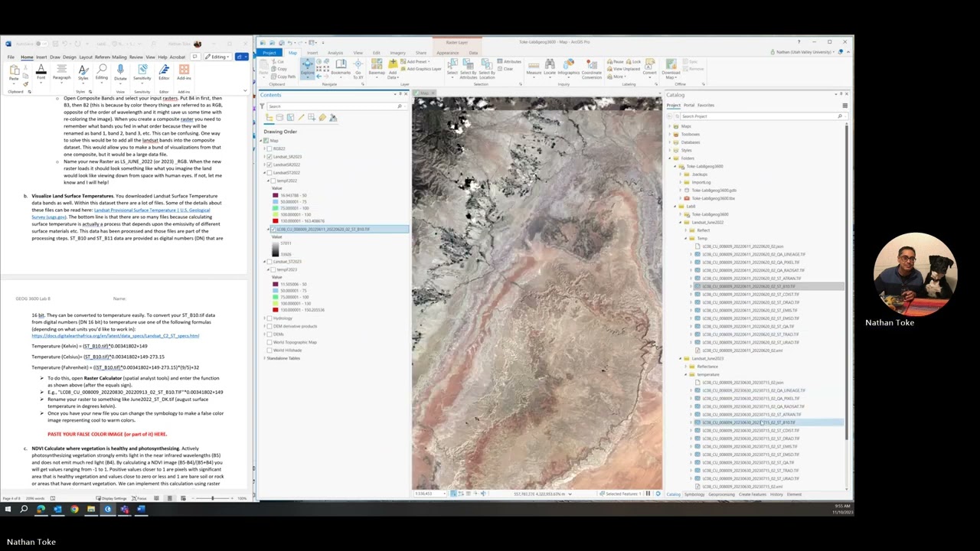Open Go To XY tool
This screenshot has width=980, height=551.
pyautogui.click(x=358, y=68)
